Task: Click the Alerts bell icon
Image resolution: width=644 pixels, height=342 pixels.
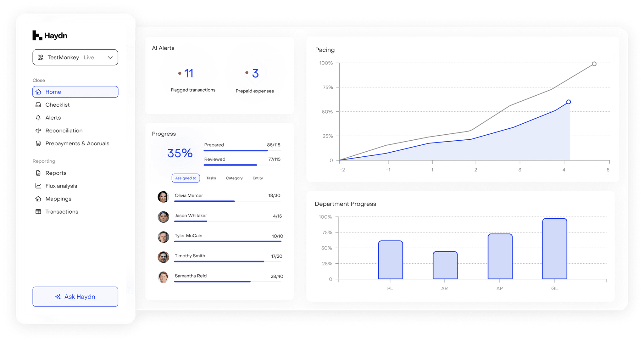Action: tap(38, 118)
